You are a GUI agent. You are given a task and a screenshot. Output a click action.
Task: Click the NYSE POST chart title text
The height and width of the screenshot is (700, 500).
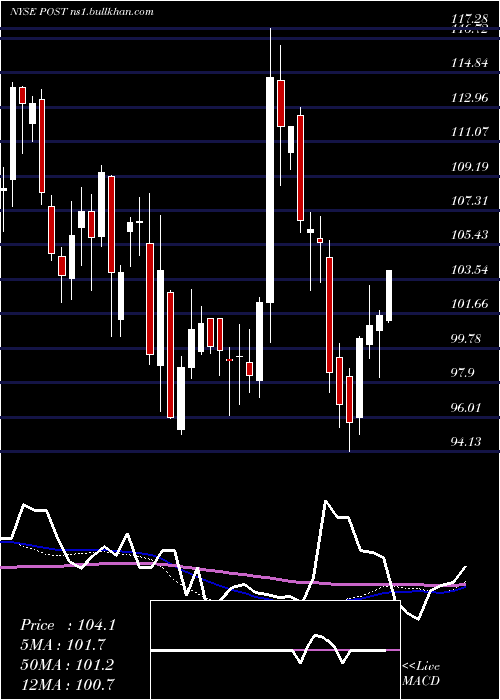pos(82,12)
